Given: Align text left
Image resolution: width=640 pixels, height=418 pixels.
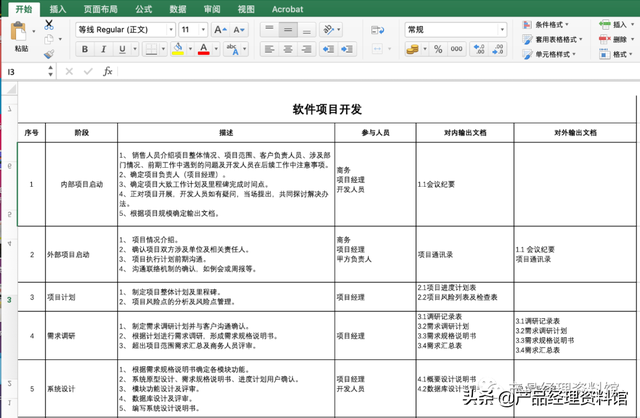Looking at the screenshot, I should coord(269,49).
